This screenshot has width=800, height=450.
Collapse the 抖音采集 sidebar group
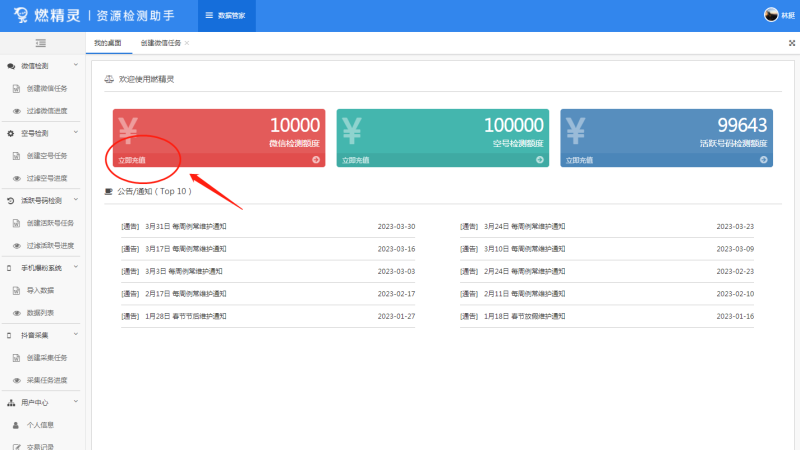click(x=76, y=335)
